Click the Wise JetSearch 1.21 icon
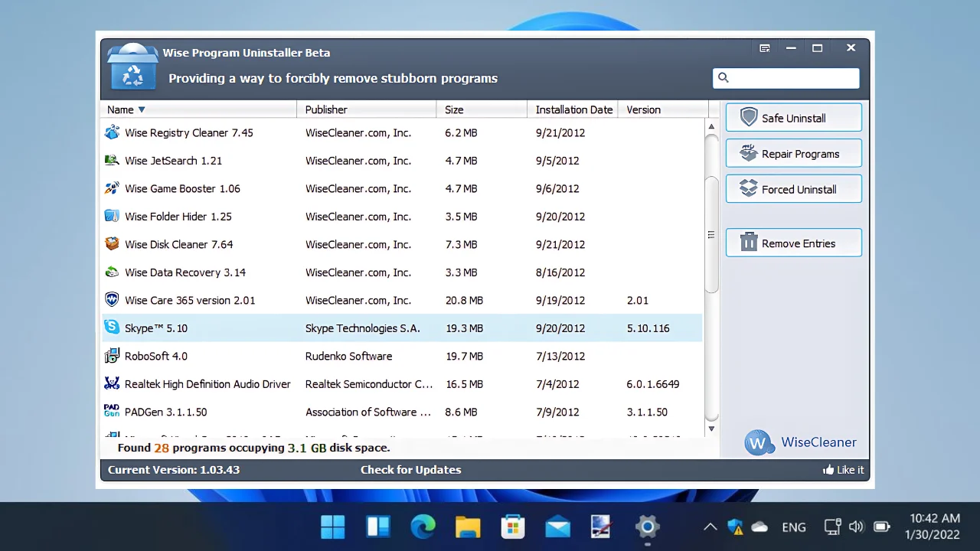Screen dimensions: 980x551 tap(112, 161)
